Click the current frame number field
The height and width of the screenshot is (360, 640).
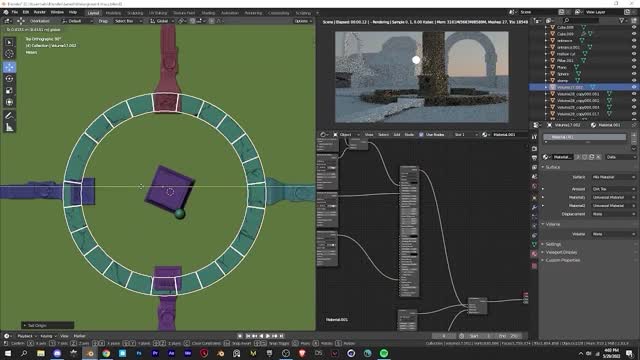coord(444,336)
